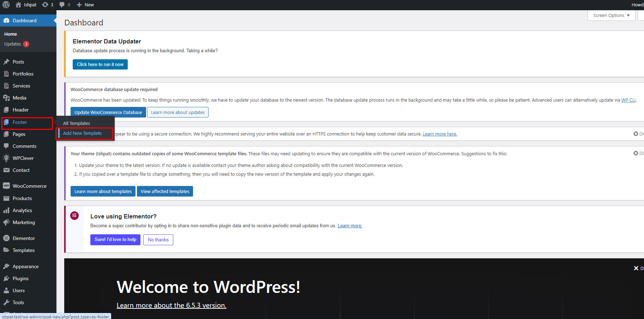Click the Users person icon
644x319 pixels.
click(6, 290)
